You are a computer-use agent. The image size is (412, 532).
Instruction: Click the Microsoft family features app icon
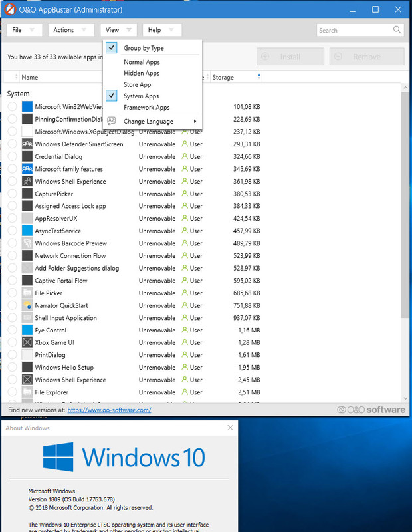(27, 169)
